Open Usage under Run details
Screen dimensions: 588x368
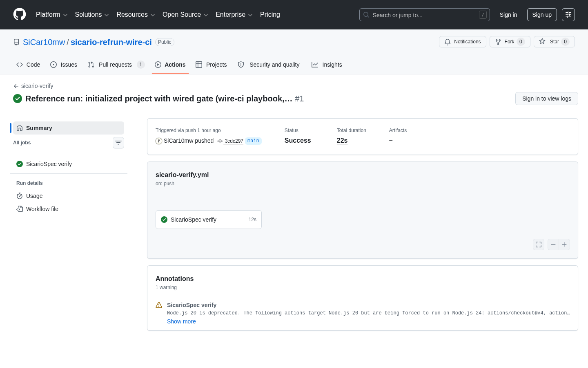point(69,196)
